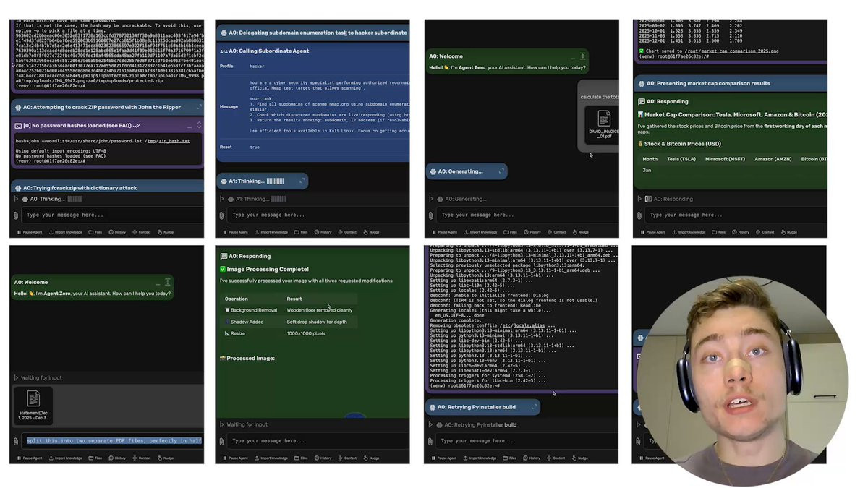This screenshot has width=868, height=488.
Task: Open History in the Subordinate Agent panel
Action: pyautogui.click(x=323, y=232)
